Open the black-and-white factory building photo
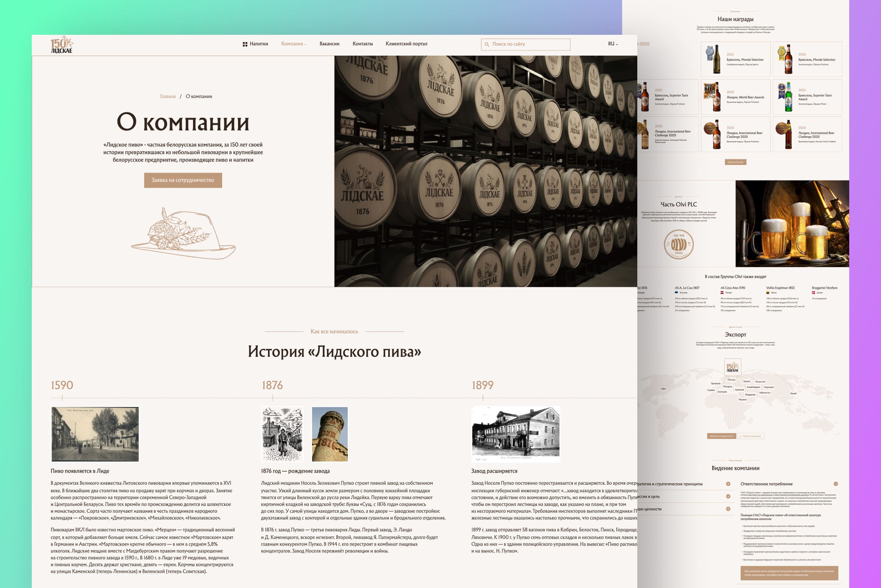 [x=515, y=434]
